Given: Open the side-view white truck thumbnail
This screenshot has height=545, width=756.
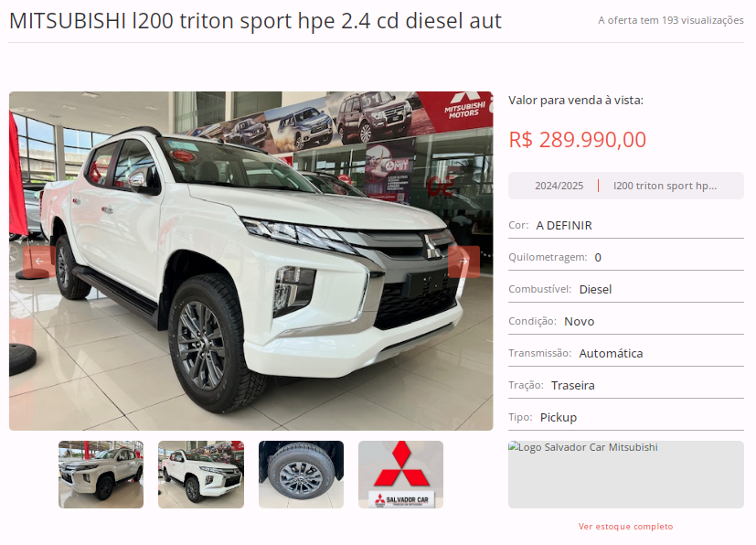Looking at the screenshot, I should click(201, 474).
